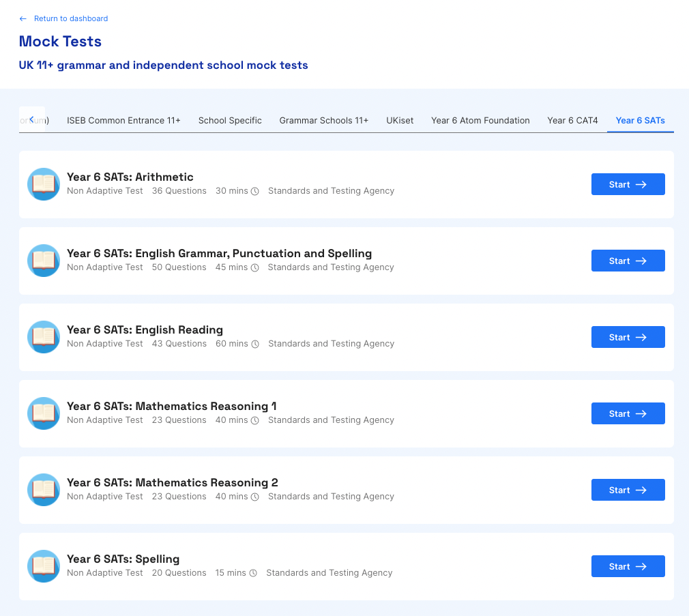Start the Year 6 SATs: Spelling test
The width and height of the screenshot is (689, 616).
(628, 566)
